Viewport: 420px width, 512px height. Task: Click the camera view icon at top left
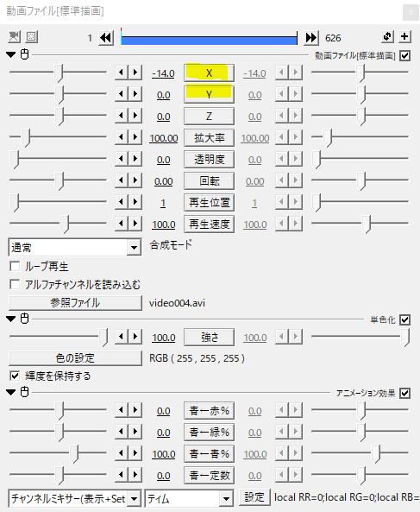pos(14,36)
